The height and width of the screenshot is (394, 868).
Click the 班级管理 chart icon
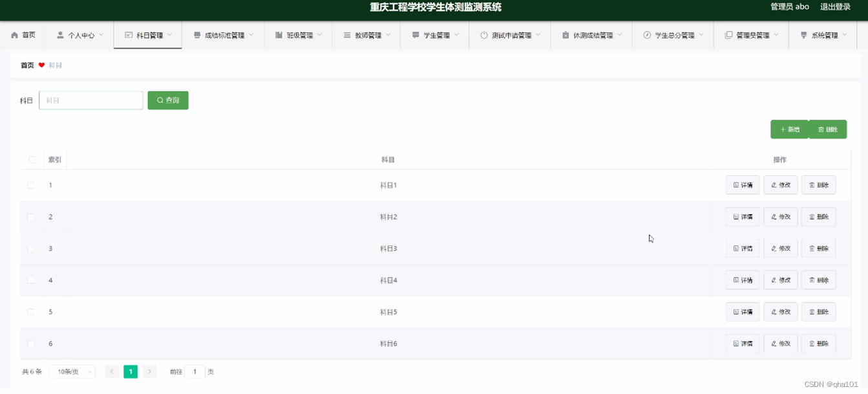click(x=279, y=35)
